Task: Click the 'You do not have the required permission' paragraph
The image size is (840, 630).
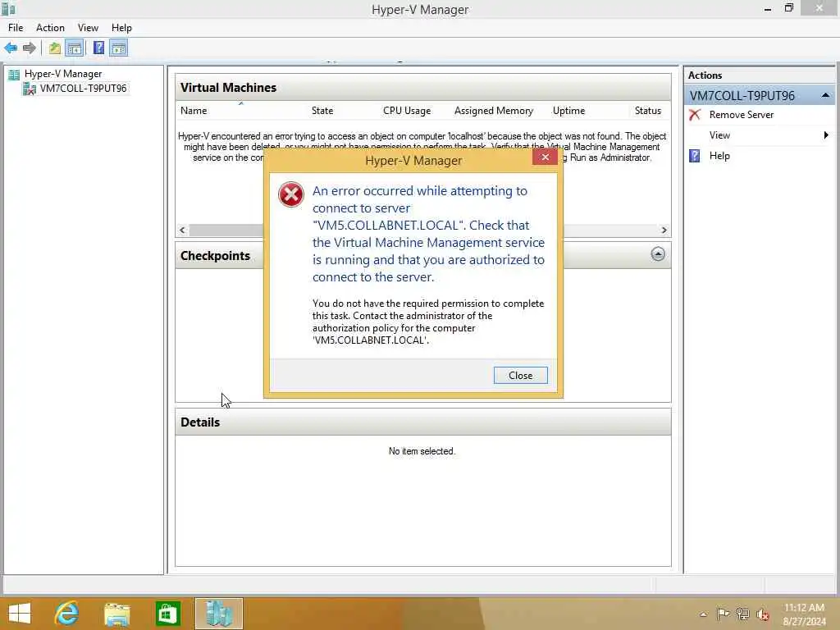Action: (x=428, y=322)
